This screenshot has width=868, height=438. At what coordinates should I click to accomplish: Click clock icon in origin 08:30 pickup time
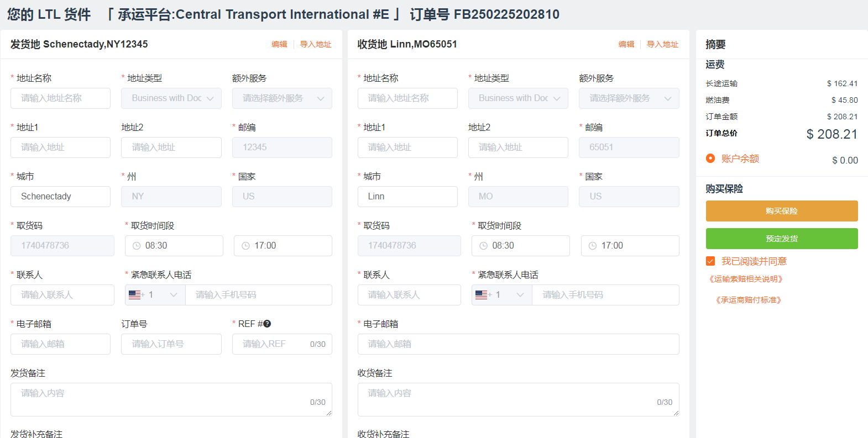click(x=137, y=246)
